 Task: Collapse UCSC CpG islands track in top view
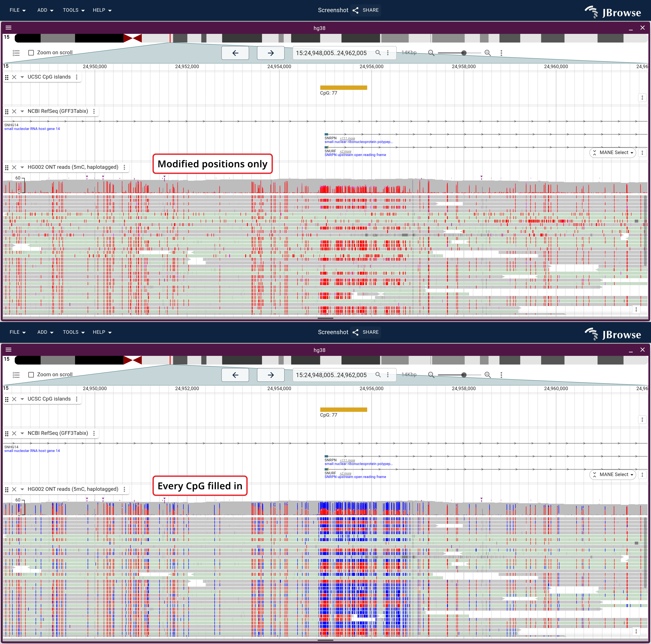(x=22, y=77)
